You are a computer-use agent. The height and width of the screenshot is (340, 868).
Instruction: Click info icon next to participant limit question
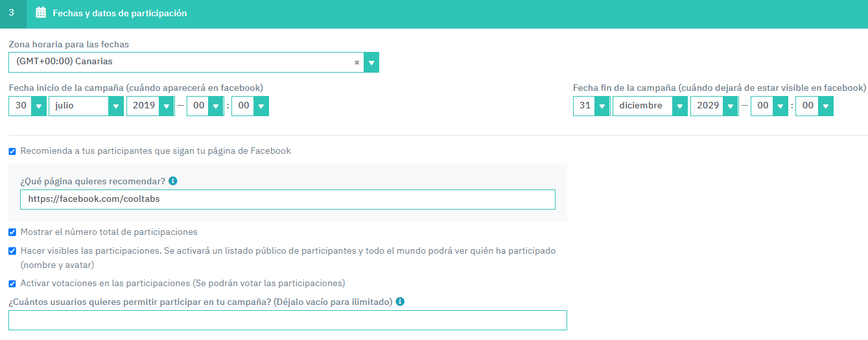[400, 302]
